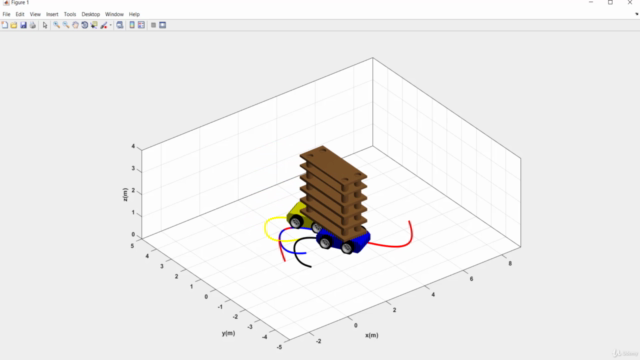Open the Window menu
Screen dimensions: 640x360
[x=114, y=14]
